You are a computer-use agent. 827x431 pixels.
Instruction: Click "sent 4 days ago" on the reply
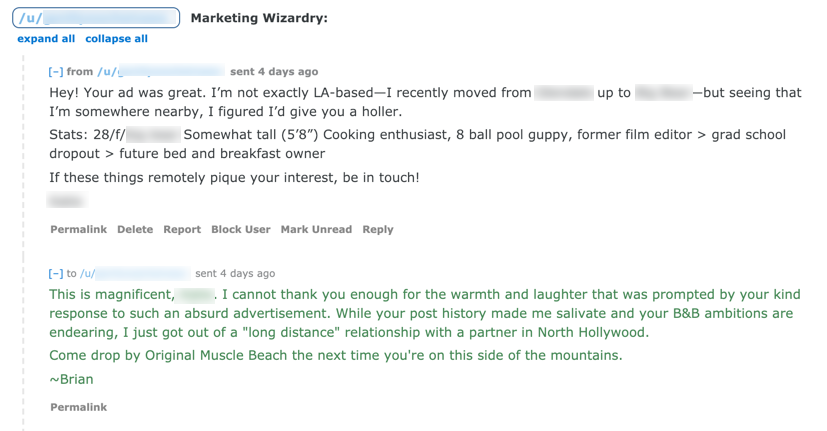tap(235, 273)
